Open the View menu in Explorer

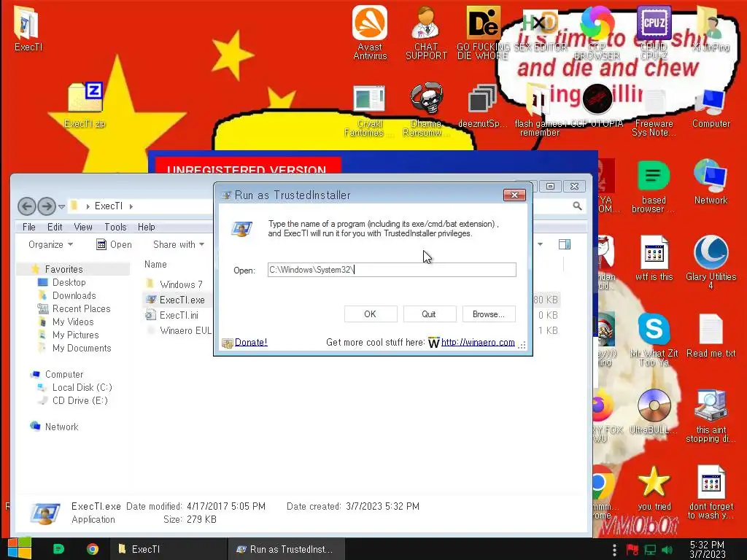point(83,227)
